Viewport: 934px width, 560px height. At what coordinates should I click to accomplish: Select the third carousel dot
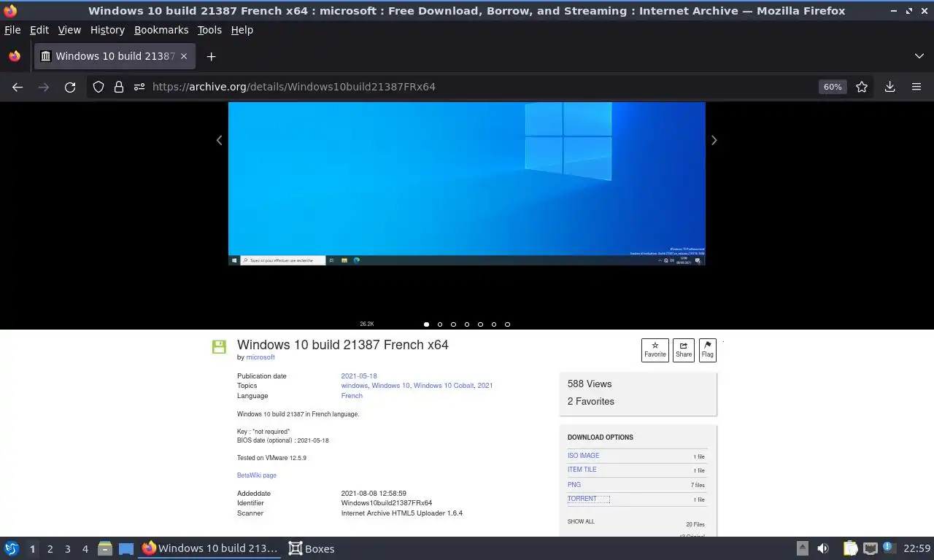pos(454,324)
